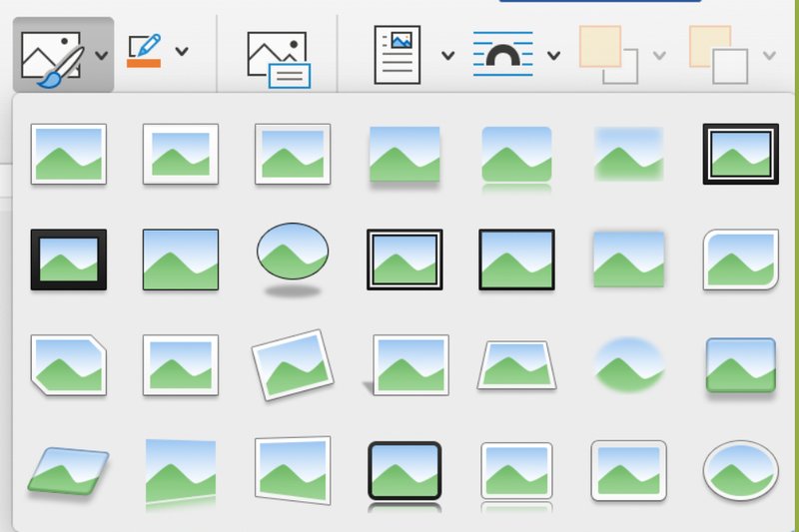Click the Send Backward icon
The width and height of the screenshot is (799, 532).
719,55
